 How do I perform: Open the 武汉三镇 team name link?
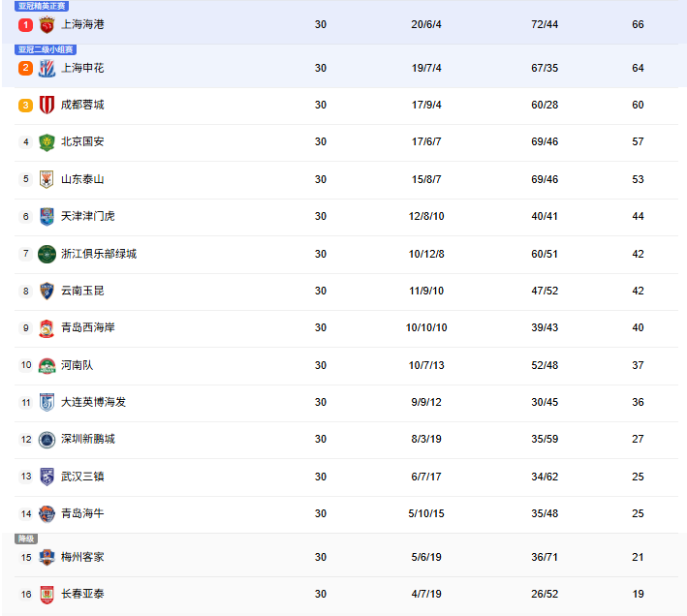pyautogui.click(x=82, y=477)
